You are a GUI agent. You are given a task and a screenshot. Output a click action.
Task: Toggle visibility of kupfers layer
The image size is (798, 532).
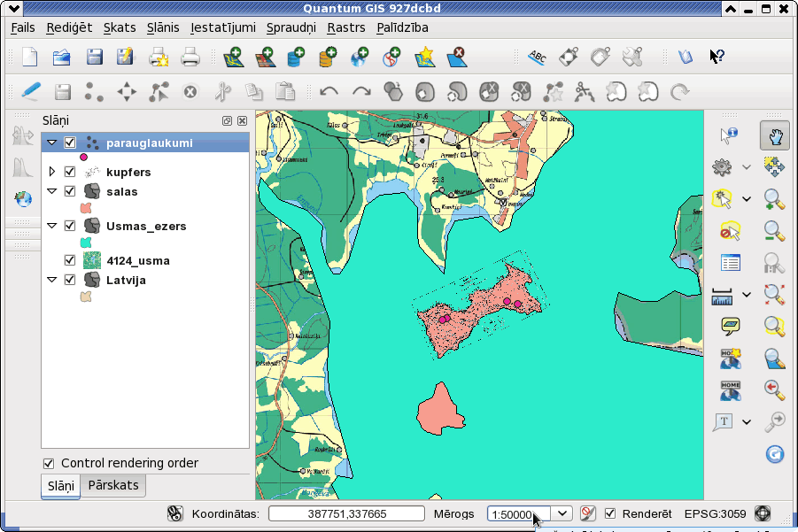click(x=70, y=172)
